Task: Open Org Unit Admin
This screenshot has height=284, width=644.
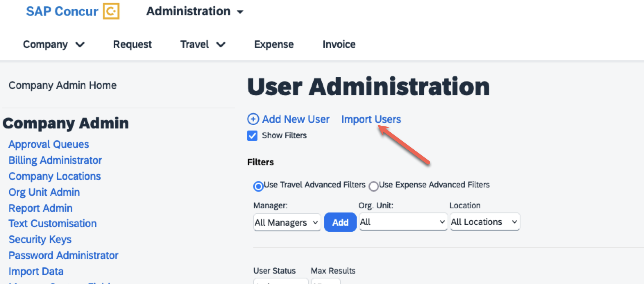Action: [44, 192]
